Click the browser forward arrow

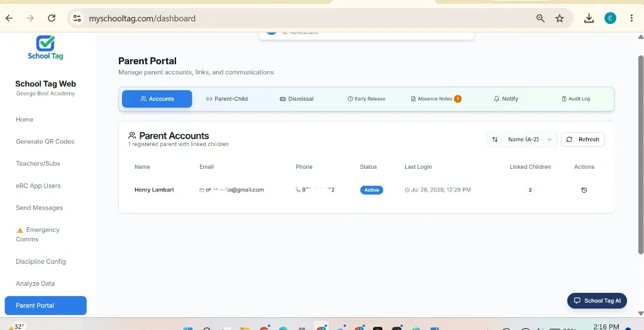click(x=30, y=18)
